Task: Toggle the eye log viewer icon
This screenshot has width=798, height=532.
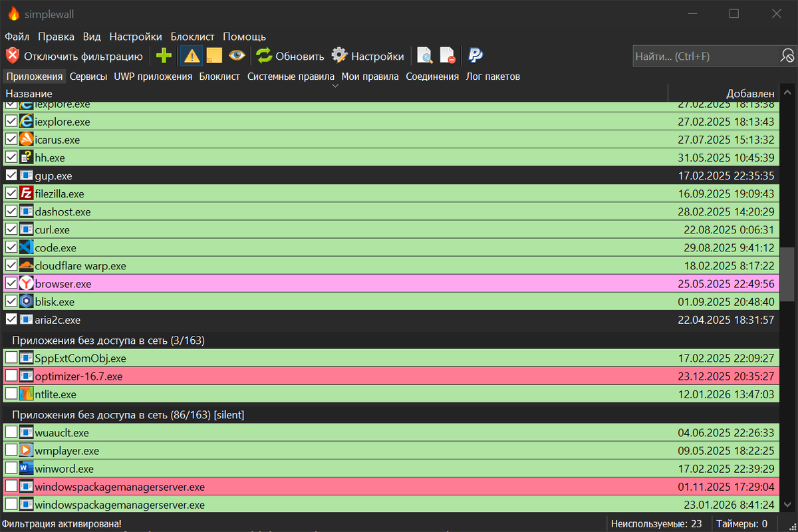Action: [236, 56]
